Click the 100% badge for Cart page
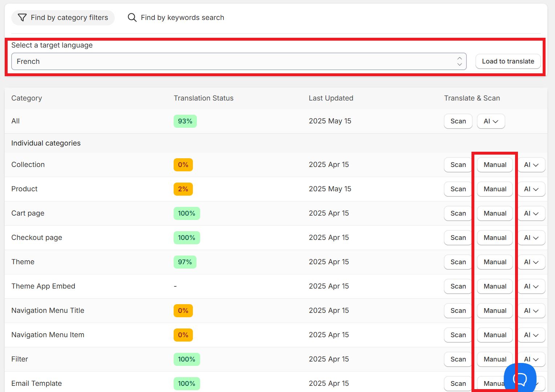The image size is (555, 392). pos(187,213)
